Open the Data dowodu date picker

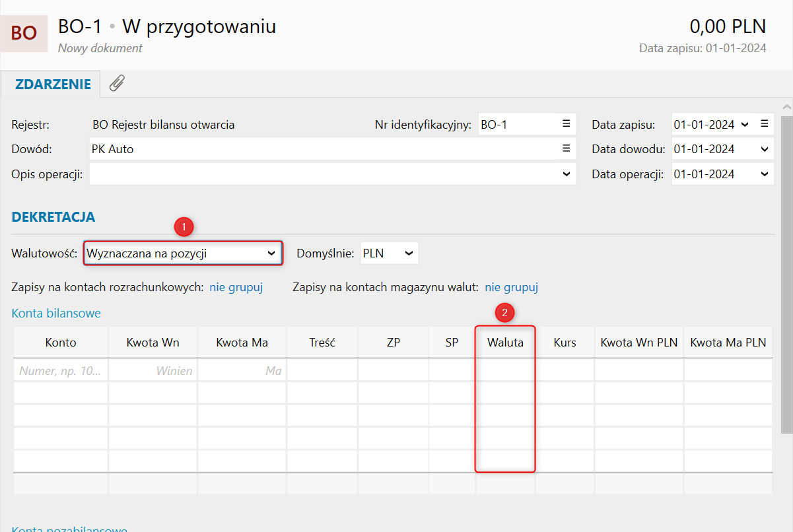click(765, 149)
